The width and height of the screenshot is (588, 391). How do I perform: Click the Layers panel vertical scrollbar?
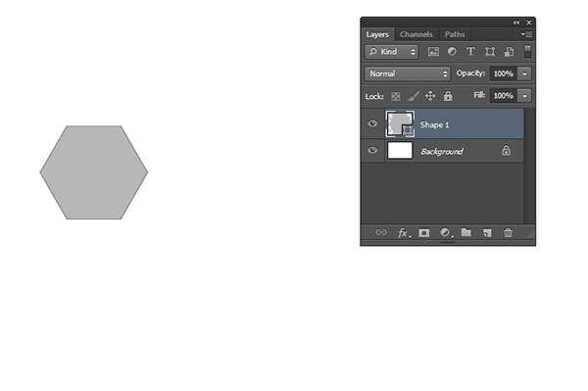point(529,167)
